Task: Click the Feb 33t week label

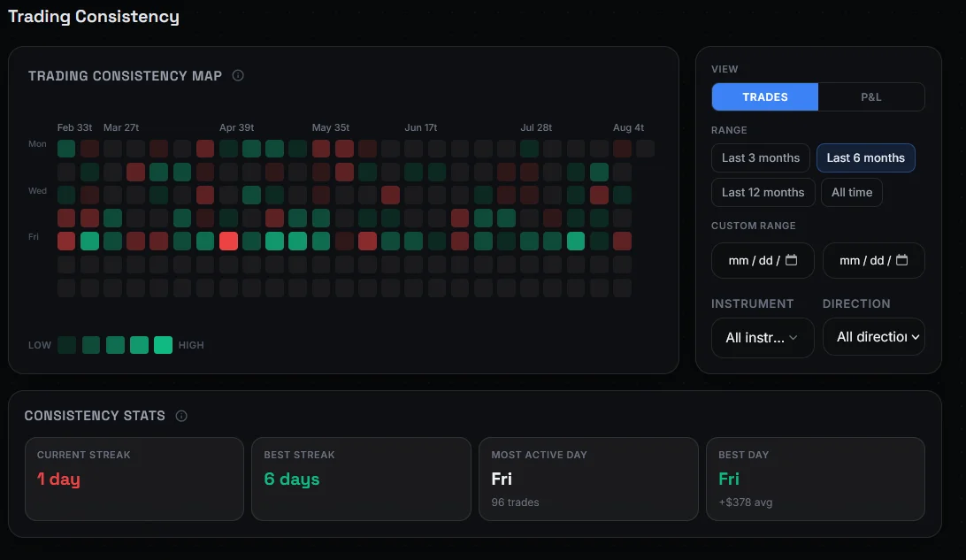Action: [x=74, y=127]
